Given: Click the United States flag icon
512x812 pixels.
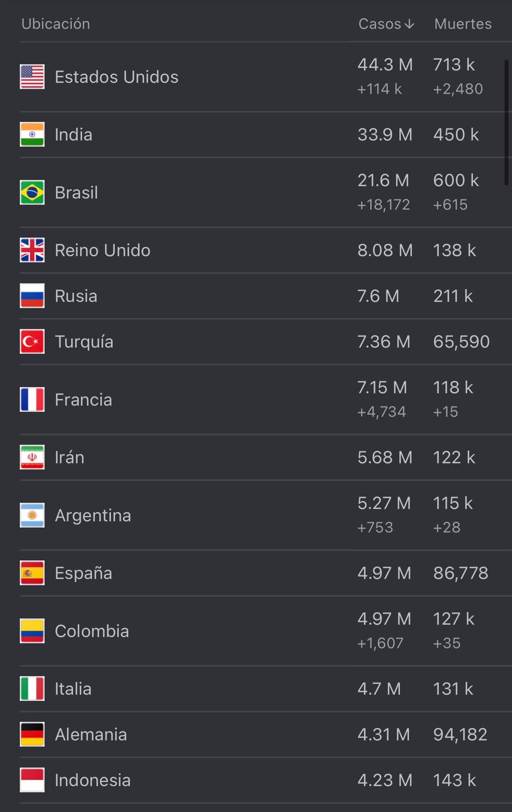Looking at the screenshot, I should (x=32, y=77).
